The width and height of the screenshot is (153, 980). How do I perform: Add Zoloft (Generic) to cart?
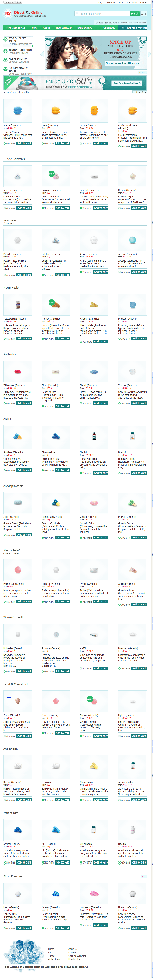(x=24, y=535)
